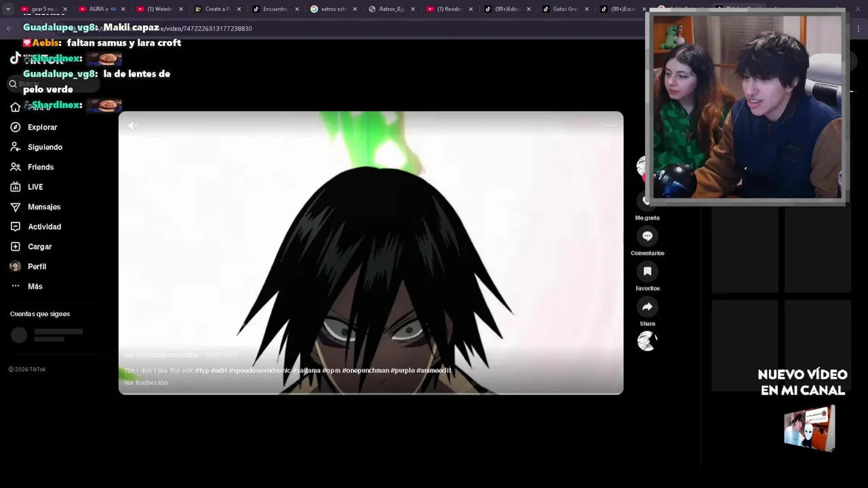Screen dimensions: 868x488
Task: Open cursedtoolkamutoke author profile
Action: click(161, 354)
